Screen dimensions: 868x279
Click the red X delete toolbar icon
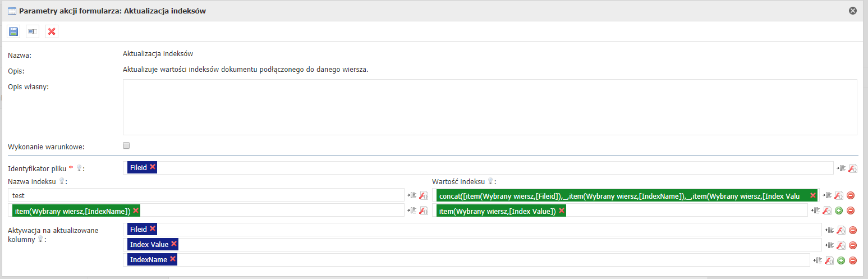(x=52, y=31)
